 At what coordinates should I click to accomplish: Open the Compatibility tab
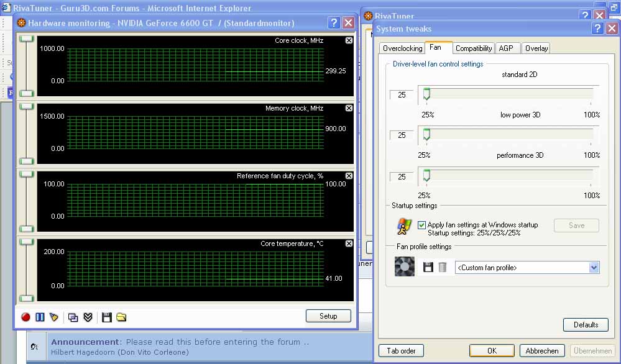click(474, 48)
